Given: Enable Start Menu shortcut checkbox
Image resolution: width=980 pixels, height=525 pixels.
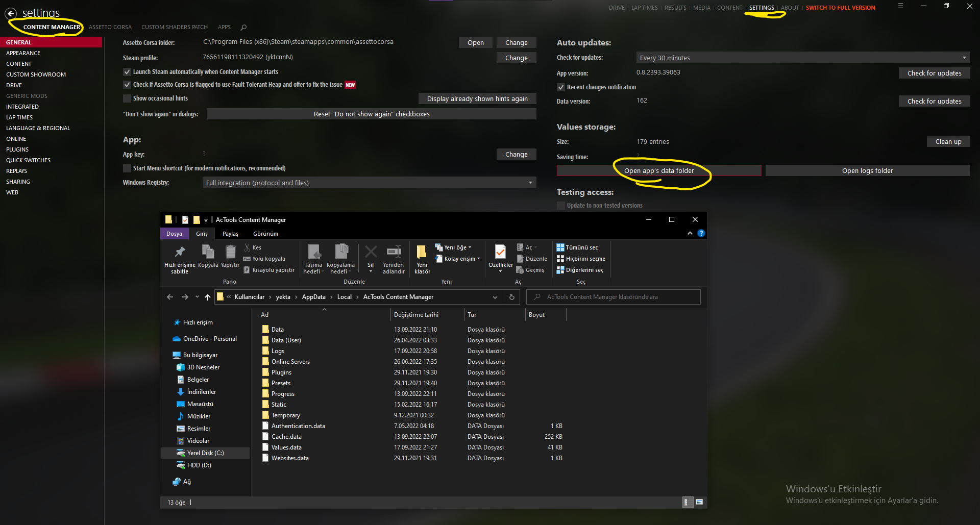Looking at the screenshot, I should pos(127,168).
